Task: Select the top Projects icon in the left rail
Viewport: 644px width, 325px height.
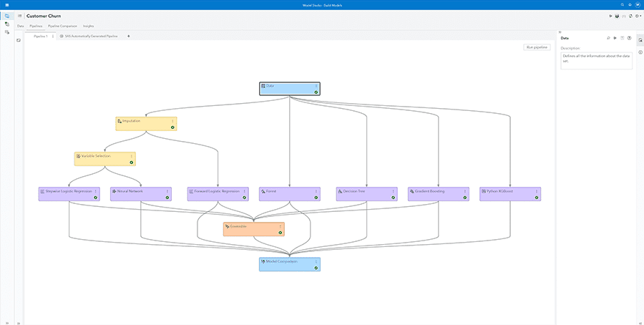Action: tap(7, 16)
